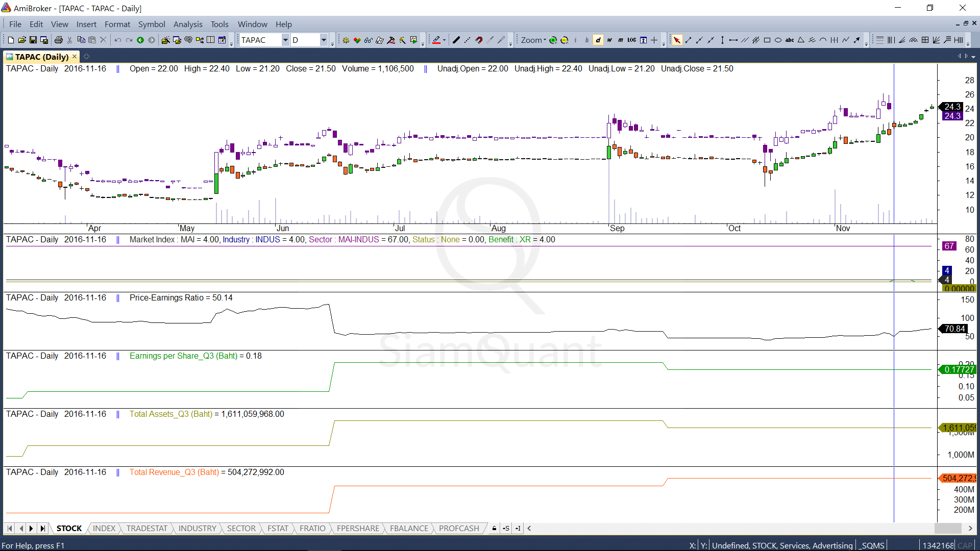Toggle the LOG scale button
Screen dimensions: 980x551
coord(632,40)
